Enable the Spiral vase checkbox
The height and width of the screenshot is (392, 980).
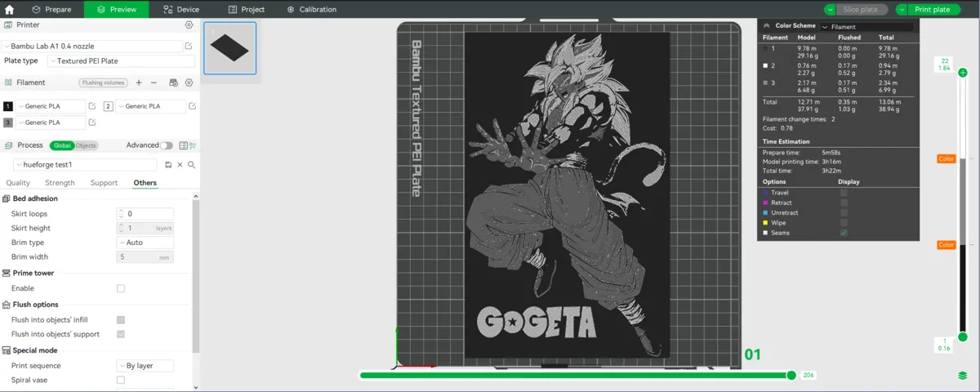(121, 380)
